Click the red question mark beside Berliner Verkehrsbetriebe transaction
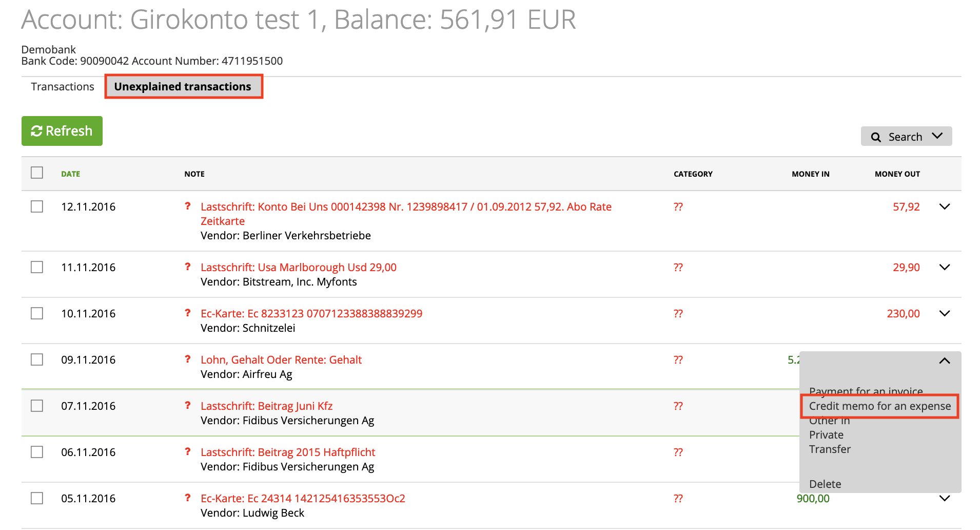Image resolution: width=980 pixels, height=530 pixels. [188, 206]
